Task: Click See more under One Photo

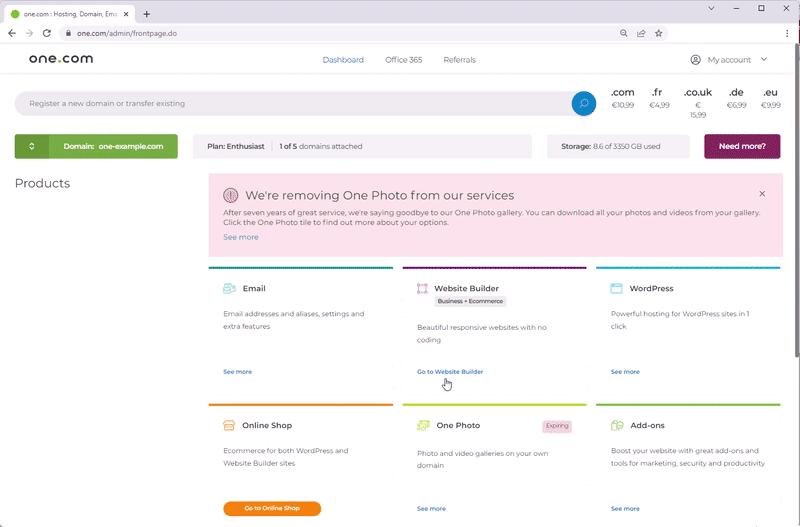Action: [x=431, y=509]
